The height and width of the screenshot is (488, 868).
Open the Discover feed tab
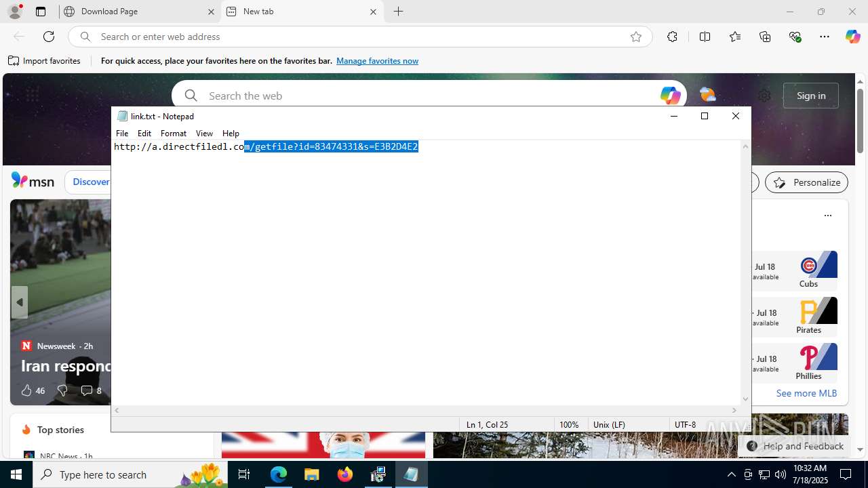pos(91,182)
